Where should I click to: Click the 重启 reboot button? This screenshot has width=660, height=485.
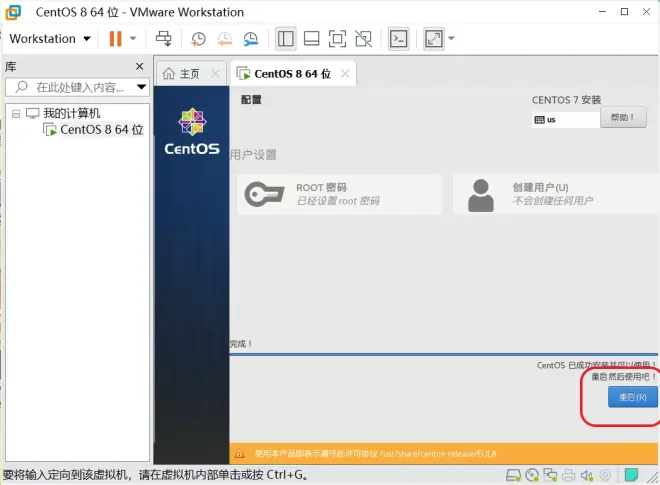click(x=633, y=397)
